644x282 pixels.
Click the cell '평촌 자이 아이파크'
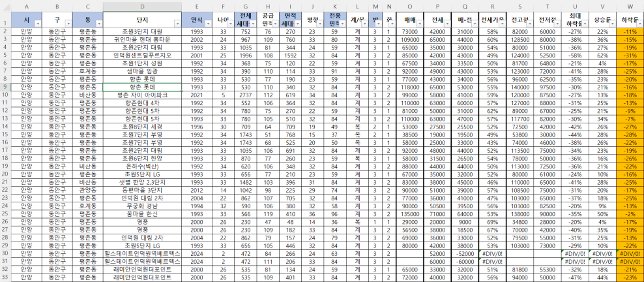coord(142,95)
